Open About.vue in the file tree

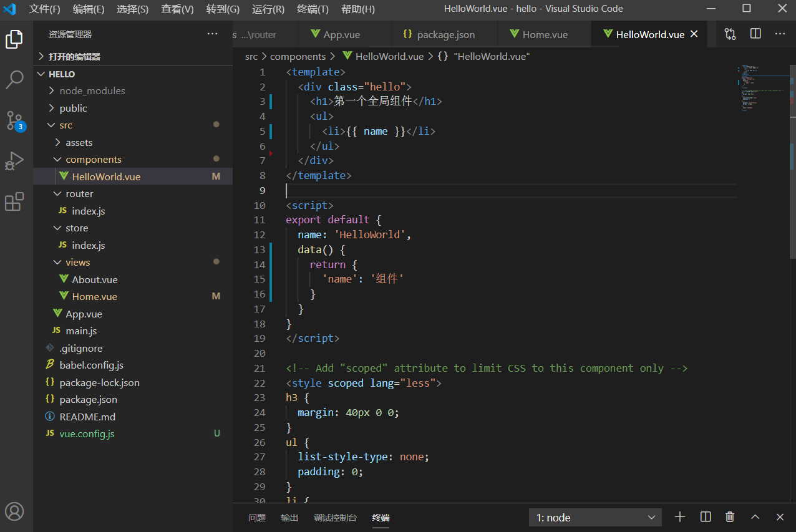pyautogui.click(x=133, y=279)
